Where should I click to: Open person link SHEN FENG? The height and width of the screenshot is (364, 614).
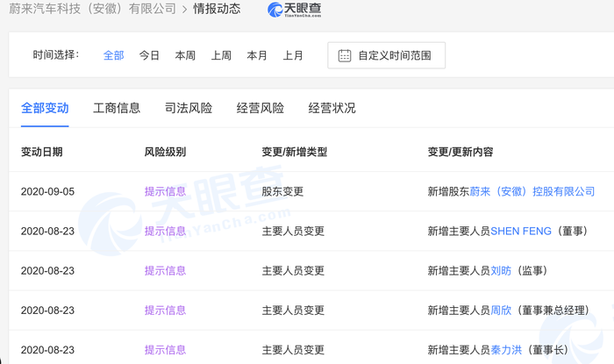pyautogui.click(x=521, y=232)
